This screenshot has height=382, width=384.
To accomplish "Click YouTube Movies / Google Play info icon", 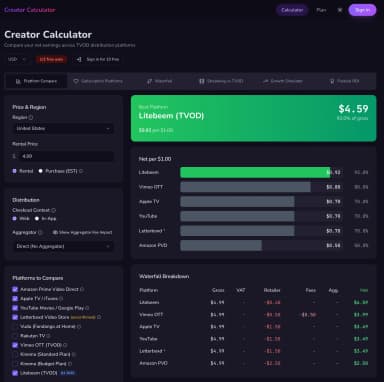I will pyautogui.click(x=87, y=308).
